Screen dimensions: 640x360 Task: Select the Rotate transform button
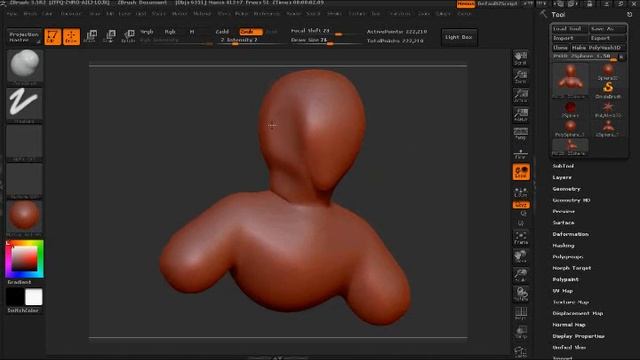click(x=128, y=37)
